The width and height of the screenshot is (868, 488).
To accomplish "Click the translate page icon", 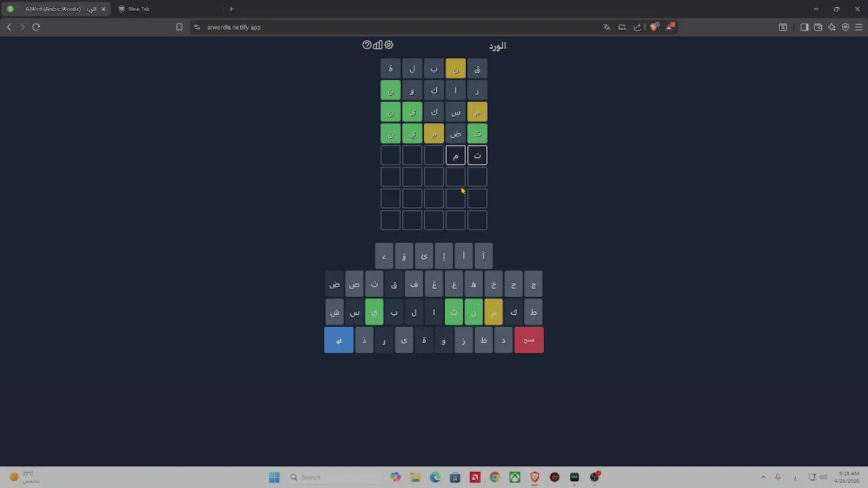I will click(607, 27).
